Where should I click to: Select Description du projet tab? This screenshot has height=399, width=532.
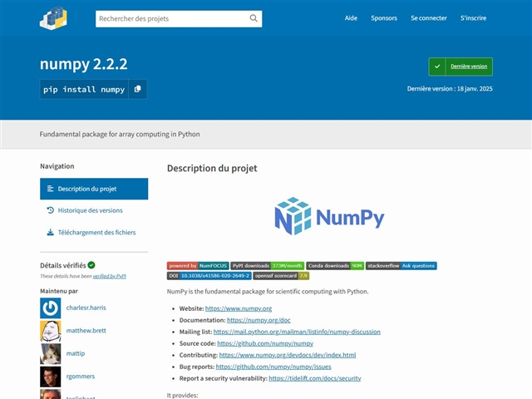click(94, 189)
